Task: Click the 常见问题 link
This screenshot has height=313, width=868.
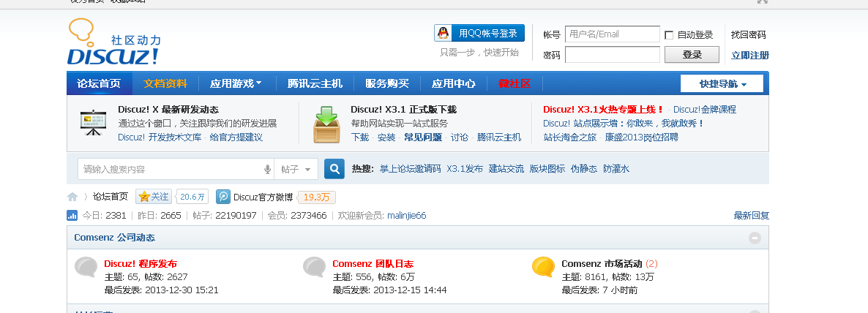Action: (x=423, y=137)
